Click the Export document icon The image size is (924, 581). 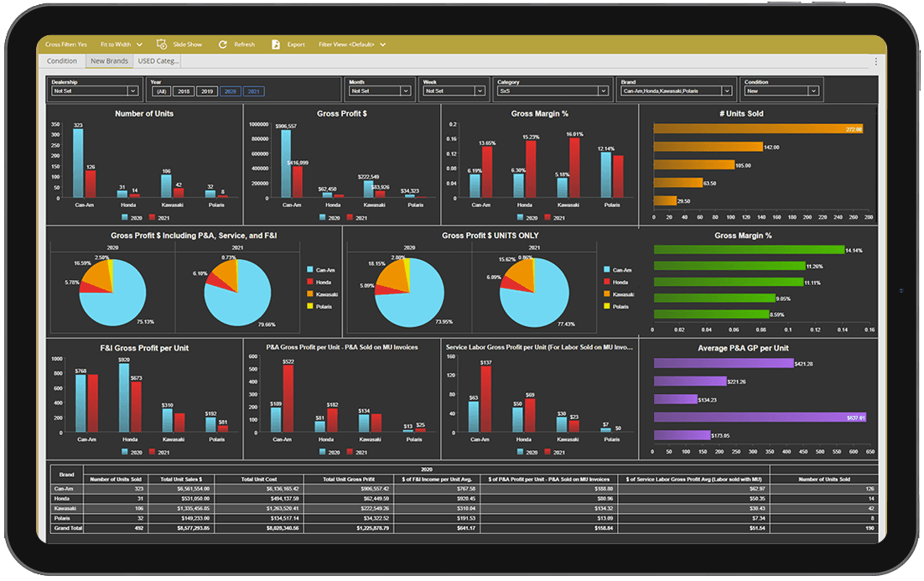(275, 44)
